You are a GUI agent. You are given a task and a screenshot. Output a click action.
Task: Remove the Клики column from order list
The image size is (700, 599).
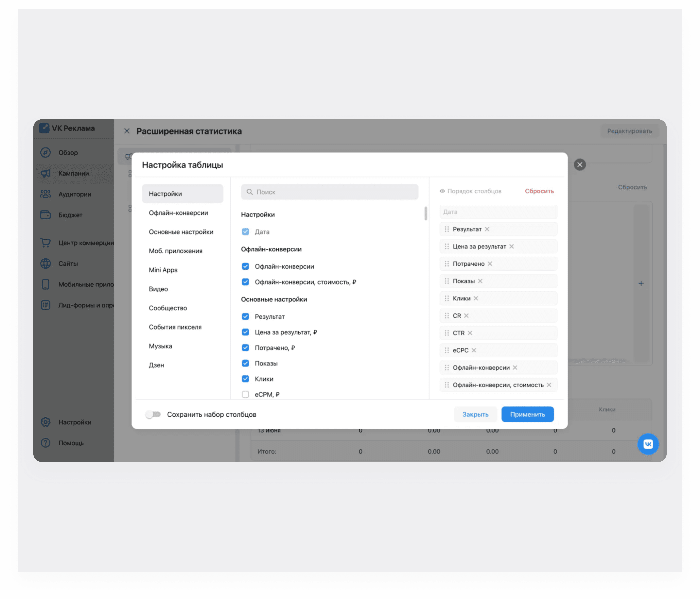point(476,298)
